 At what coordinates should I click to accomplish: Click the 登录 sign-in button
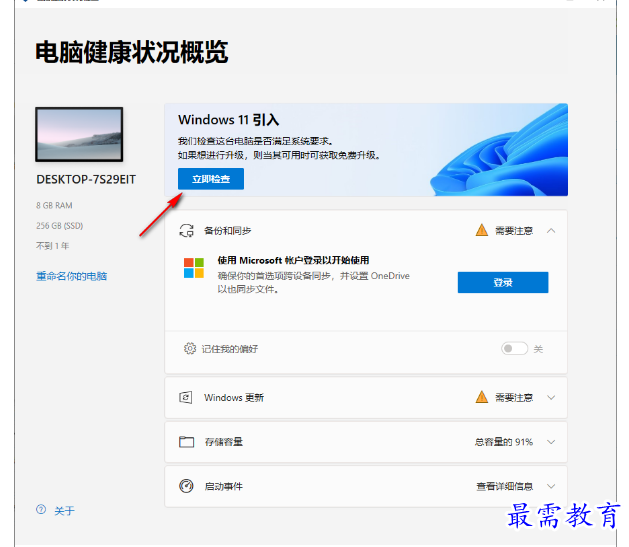coord(503,282)
